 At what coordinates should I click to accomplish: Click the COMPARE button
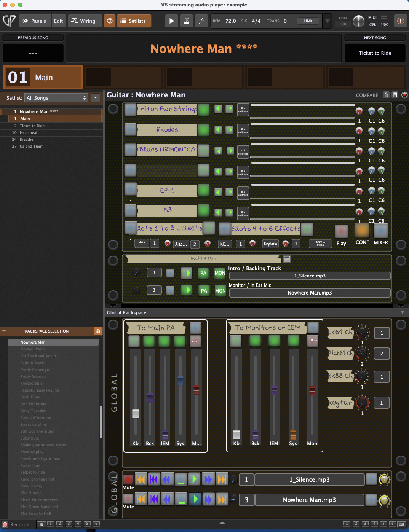pyautogui.click(x=367, y=95)
